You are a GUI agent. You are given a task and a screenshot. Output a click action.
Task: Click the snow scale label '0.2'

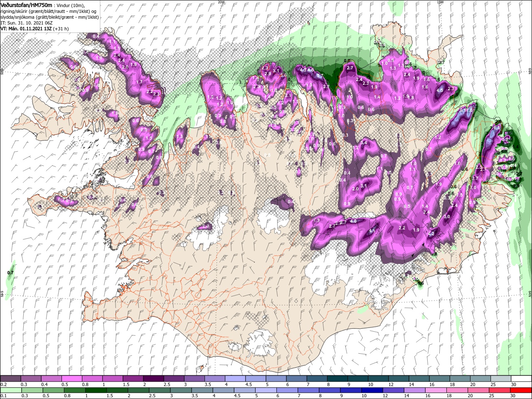click(3, 384)
